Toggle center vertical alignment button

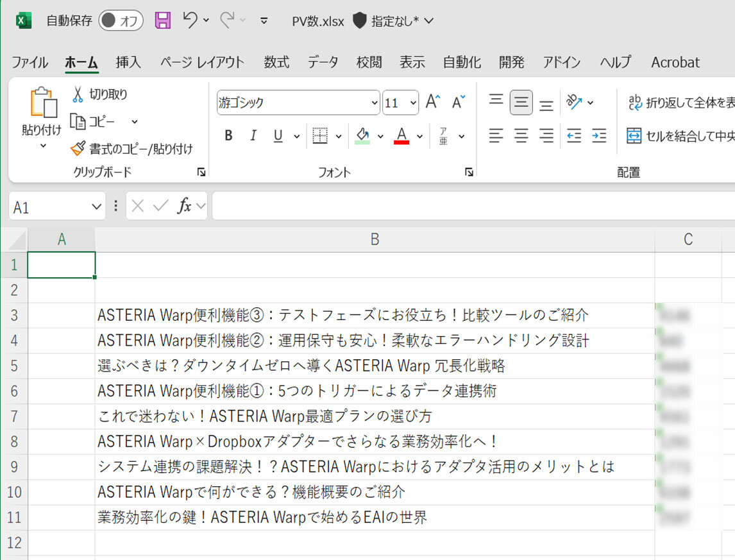[x=521, y=102]
